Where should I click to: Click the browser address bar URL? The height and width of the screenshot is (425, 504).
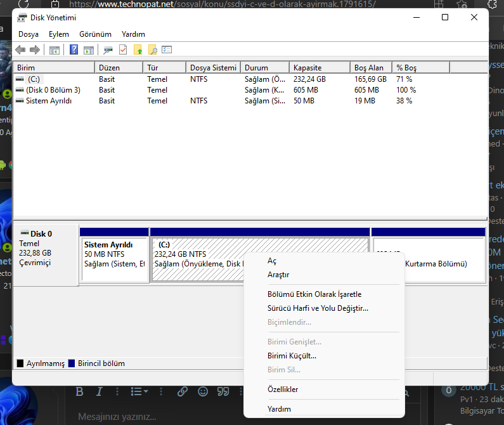click(222, 4)
